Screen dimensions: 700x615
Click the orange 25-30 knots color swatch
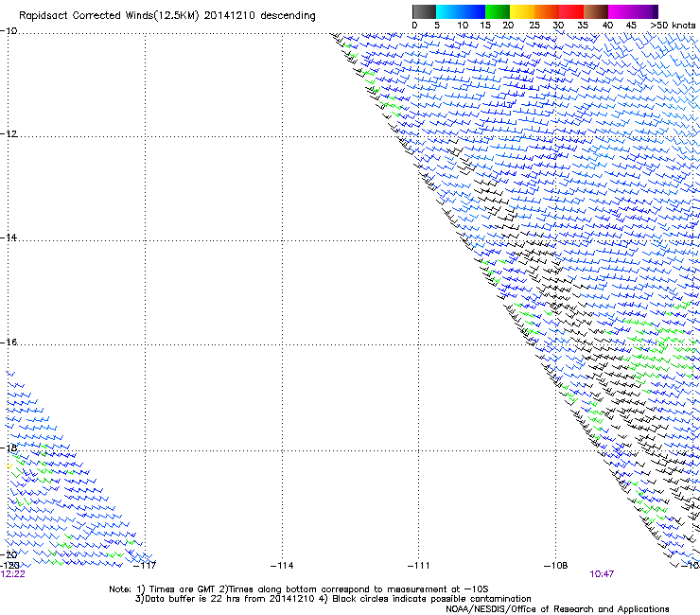546,11
